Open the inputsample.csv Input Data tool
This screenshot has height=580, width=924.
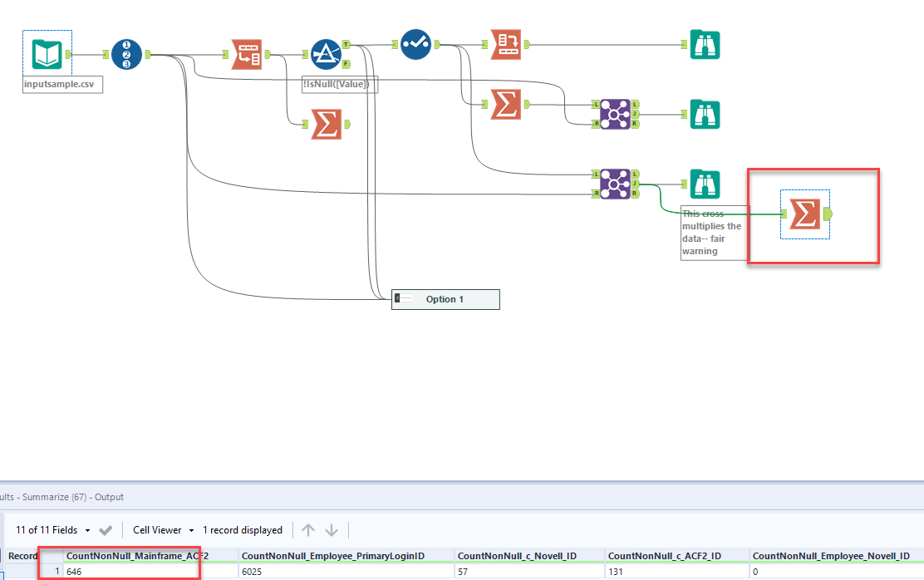coord(47,52)
